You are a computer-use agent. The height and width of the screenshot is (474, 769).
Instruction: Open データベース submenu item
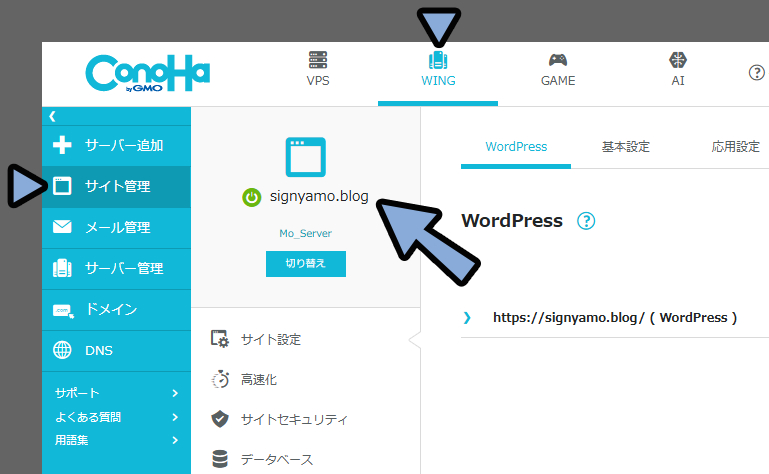(x=277, y=460)
